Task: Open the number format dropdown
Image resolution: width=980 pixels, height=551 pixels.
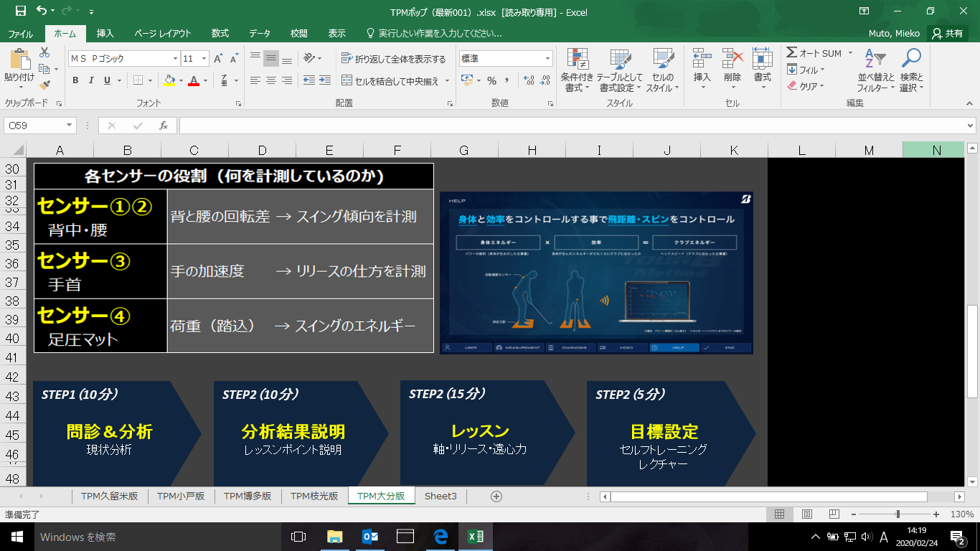Action: 548,59
